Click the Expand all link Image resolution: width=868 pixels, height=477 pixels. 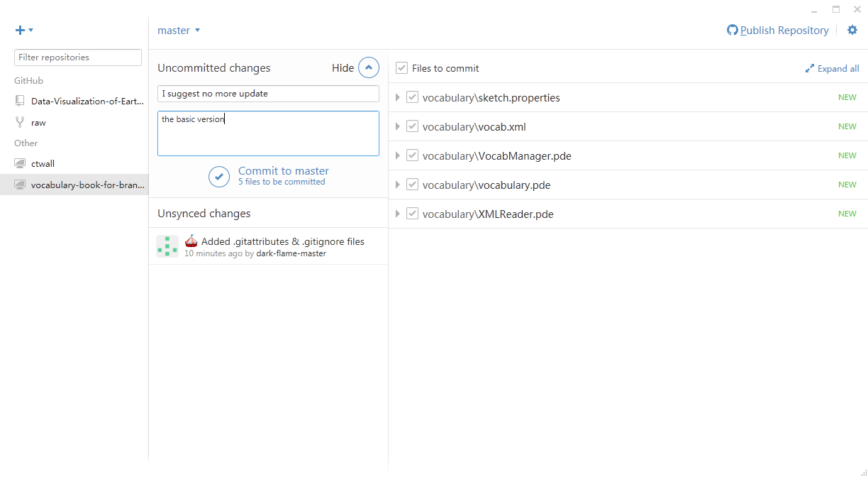tap(838, 69)
